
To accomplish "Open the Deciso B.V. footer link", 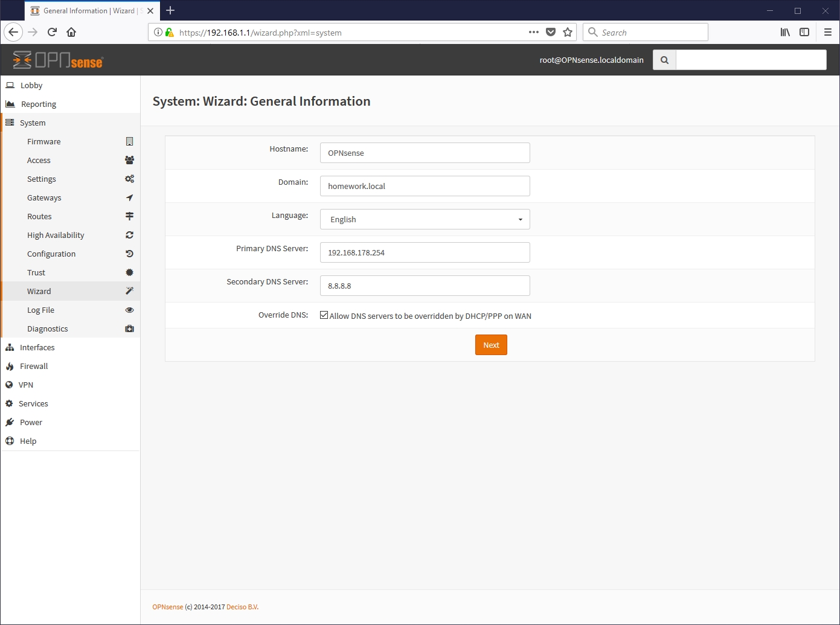I will (x=242, y=607).
